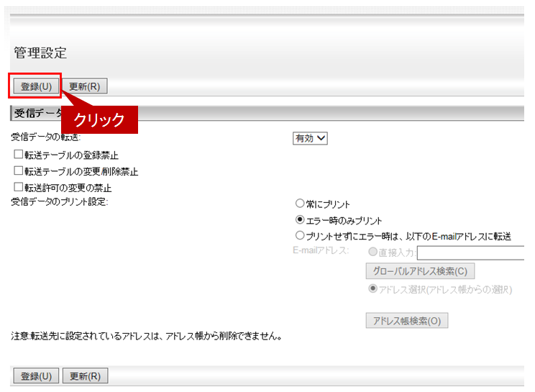Click アドレス帳検索(O) button
Screen dimensions: 535x392
[x=406, y=321]
